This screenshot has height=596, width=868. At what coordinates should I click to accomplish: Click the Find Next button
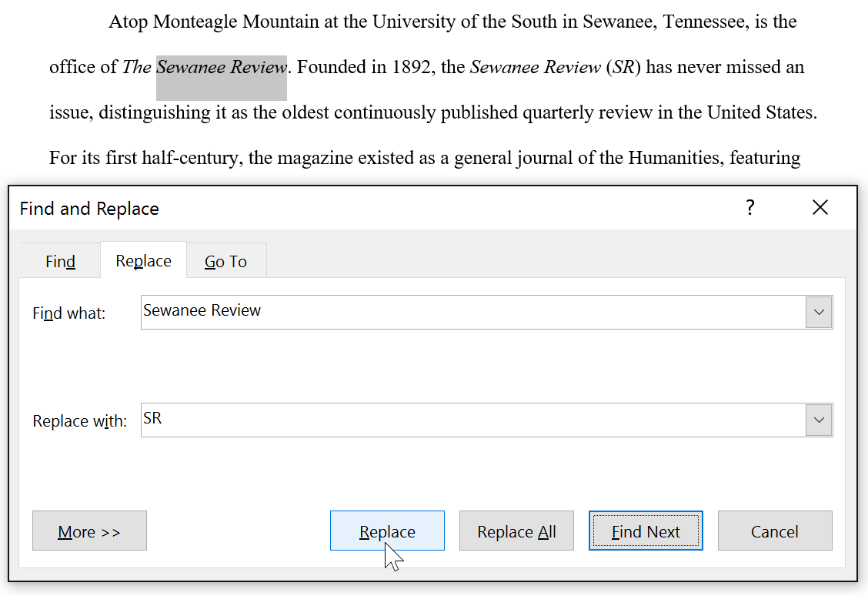pyautogui.click(x=646, y=531)
